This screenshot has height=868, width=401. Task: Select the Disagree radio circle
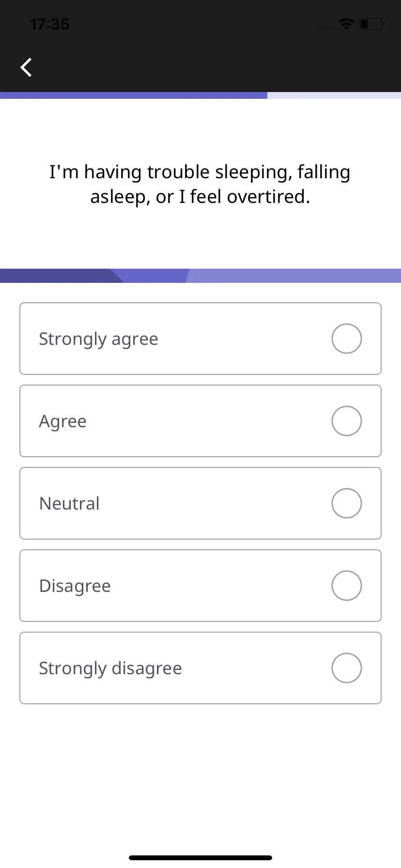point(347,586)
